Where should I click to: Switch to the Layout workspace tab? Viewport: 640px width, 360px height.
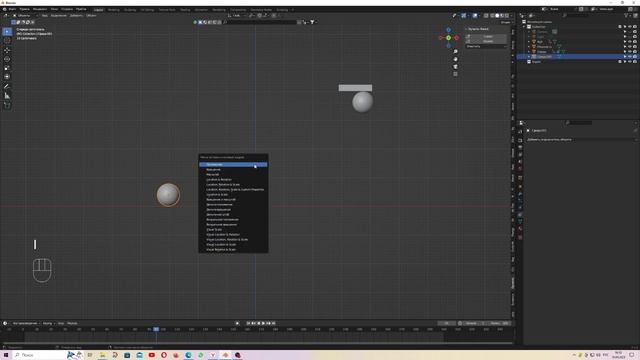click(98, 9)
